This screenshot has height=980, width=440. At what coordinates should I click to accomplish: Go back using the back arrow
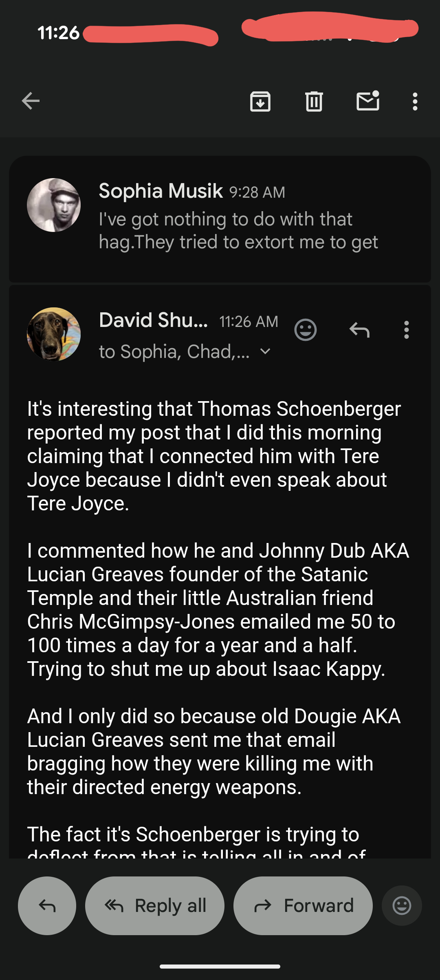click(x=31, y=101)
